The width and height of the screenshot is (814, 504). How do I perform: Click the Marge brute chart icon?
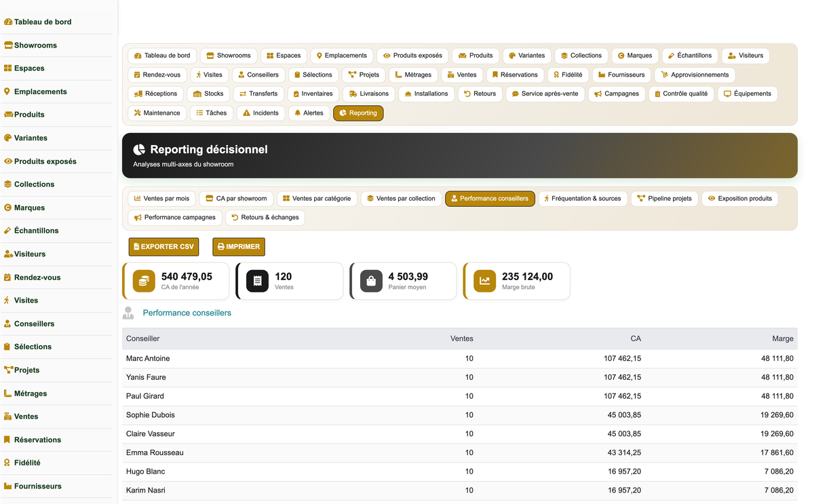pos(485,281)
